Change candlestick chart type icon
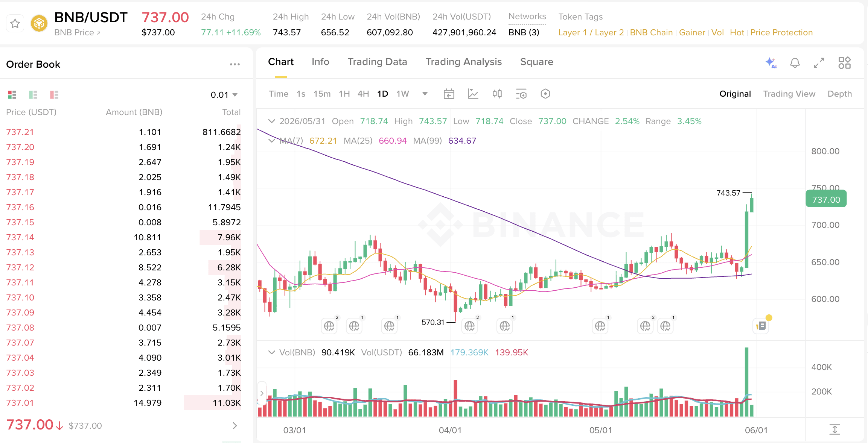This screenshot has height=443, width=868. coord(497,94)
